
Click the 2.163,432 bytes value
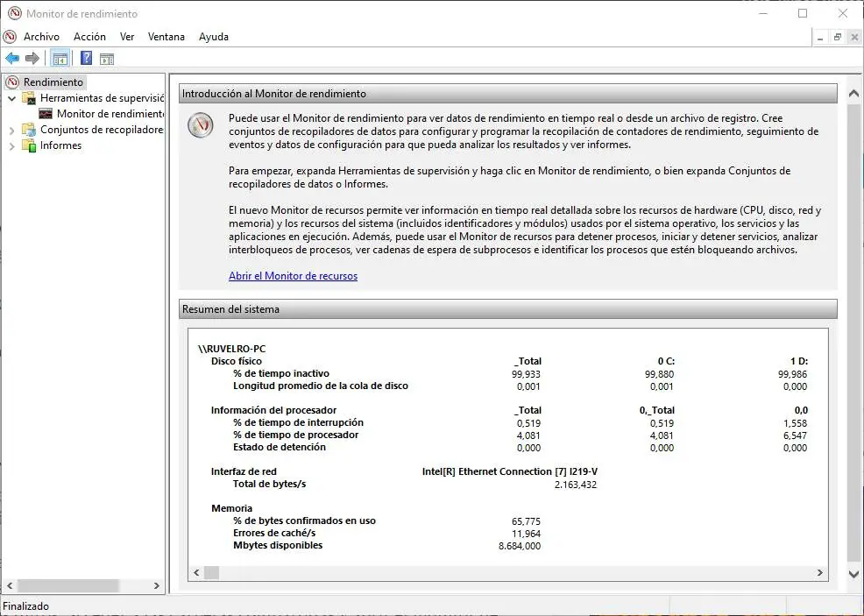[575, 485]
